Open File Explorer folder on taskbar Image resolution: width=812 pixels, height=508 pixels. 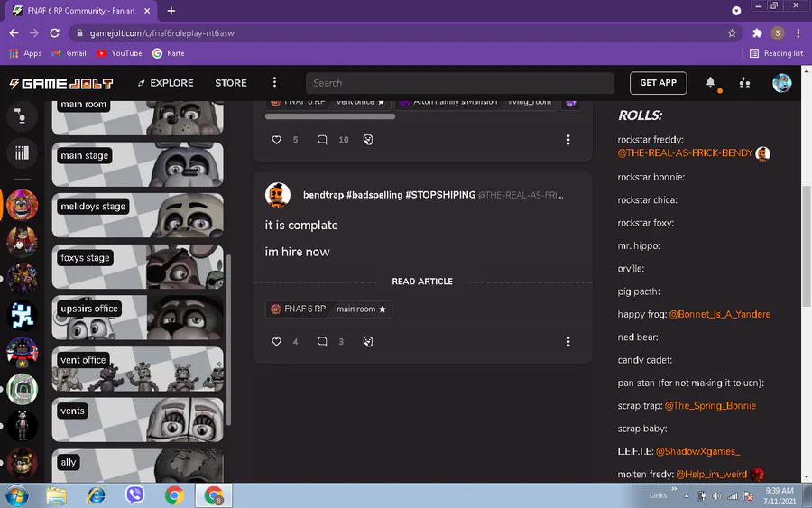pos(57,496)
